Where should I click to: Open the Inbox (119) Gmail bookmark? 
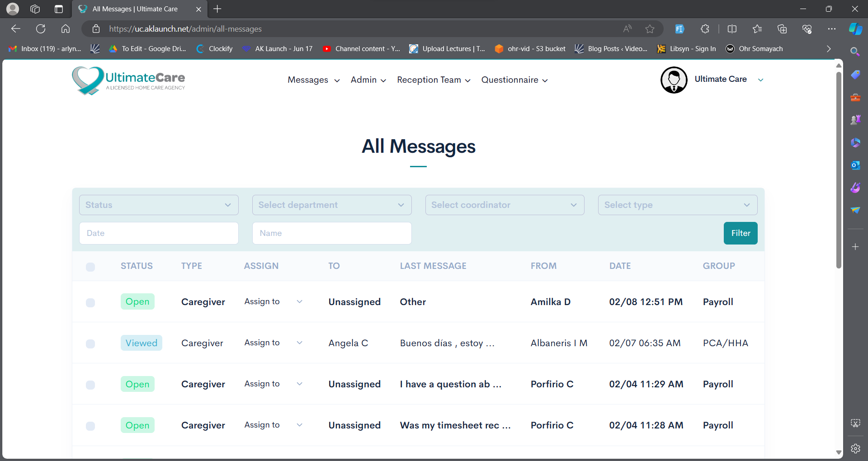(x=45, y=49)
